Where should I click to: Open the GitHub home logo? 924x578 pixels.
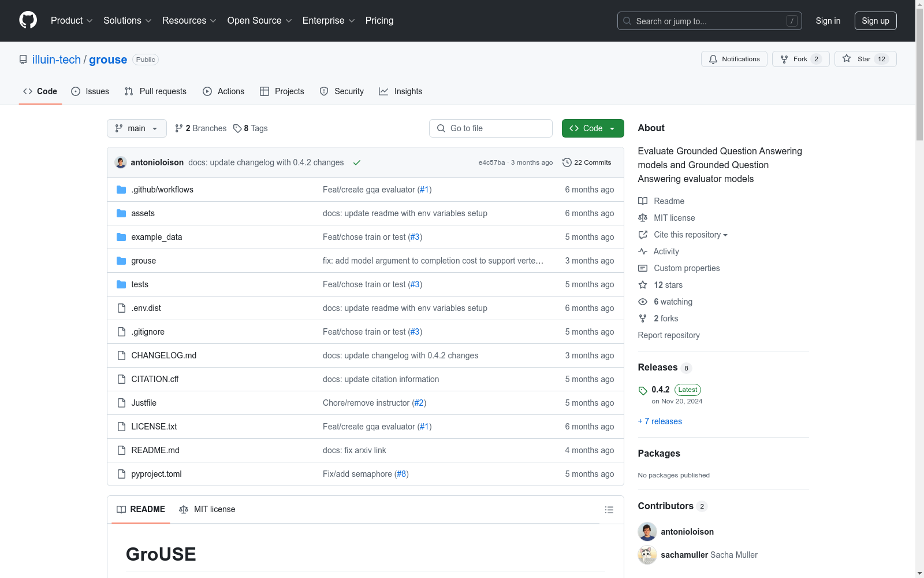tap(28, 20)
